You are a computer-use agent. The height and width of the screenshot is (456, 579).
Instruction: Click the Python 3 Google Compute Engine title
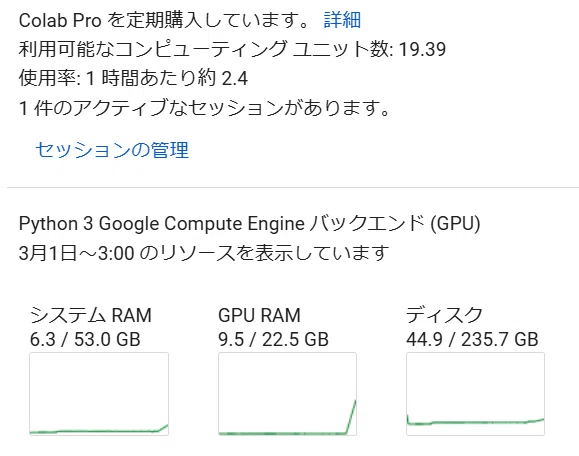[x=250, y=224]
